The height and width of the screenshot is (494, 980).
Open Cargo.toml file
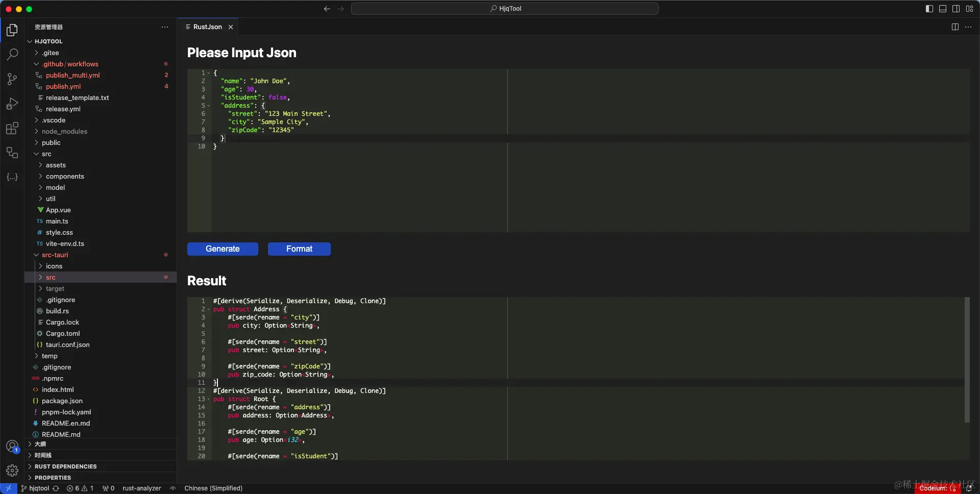click(x=101, y=333)
